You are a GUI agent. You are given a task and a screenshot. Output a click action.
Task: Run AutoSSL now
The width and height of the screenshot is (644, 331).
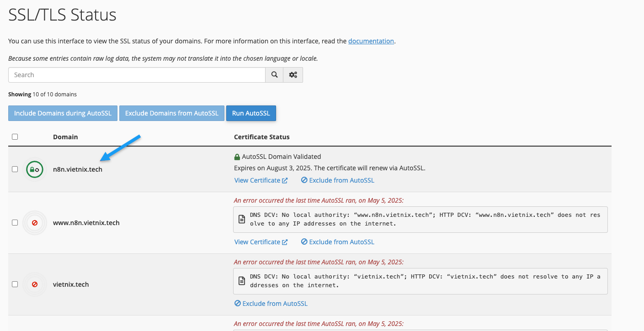[x=251, y=113]
